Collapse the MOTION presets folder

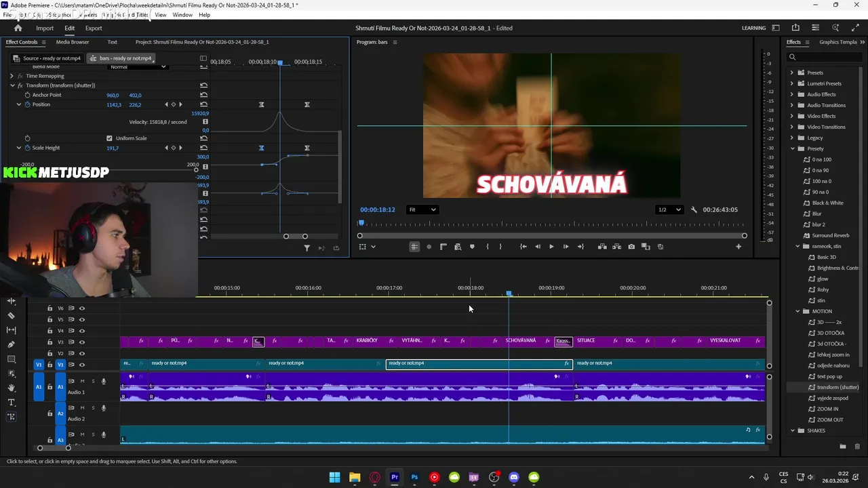tap(797, 311)
